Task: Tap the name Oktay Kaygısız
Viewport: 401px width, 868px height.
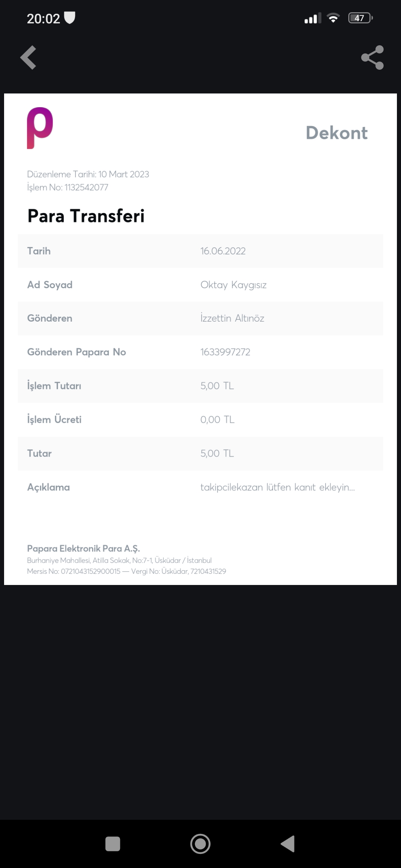Action: tap(234, 285)
